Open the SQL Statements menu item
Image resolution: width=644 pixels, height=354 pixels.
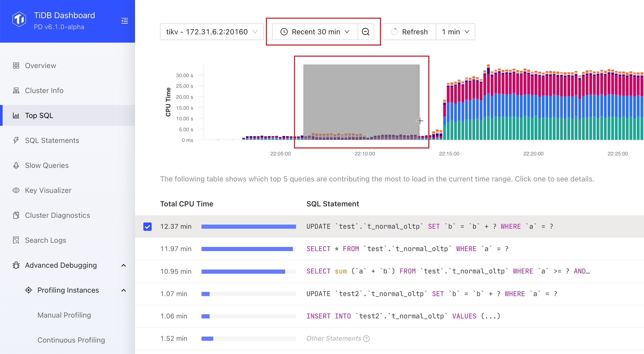pos(52,140)
